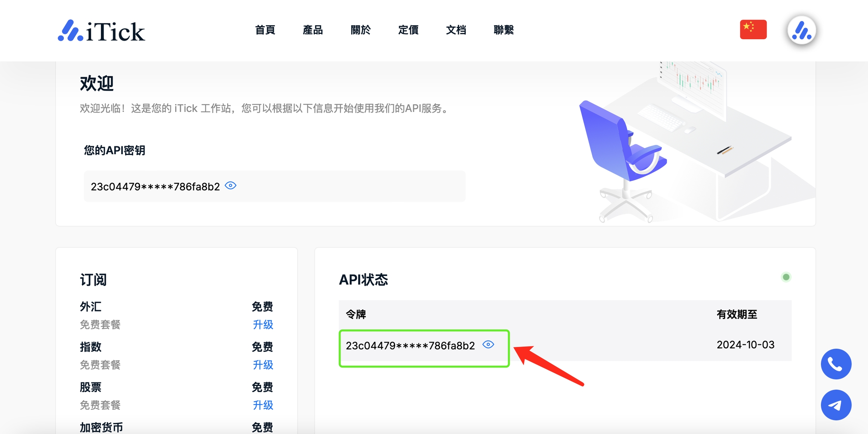This screenshot has height=434, width=868.
Task: Click the masked API key field
Action: (155, 187)
